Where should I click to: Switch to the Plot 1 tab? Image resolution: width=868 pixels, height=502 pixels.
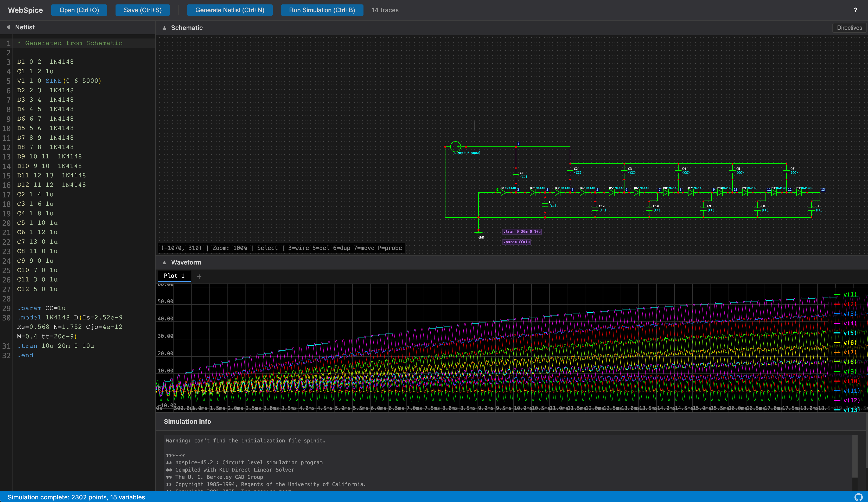(174, 276)
